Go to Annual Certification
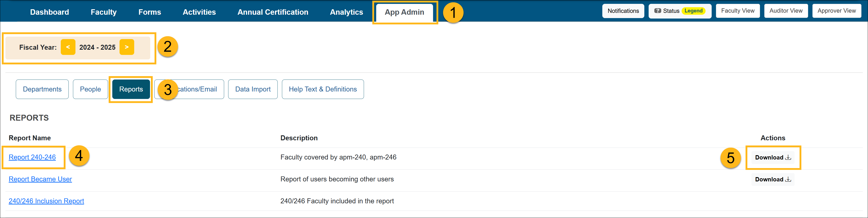This screenshot has height=218, width=868. coord(273,12)
